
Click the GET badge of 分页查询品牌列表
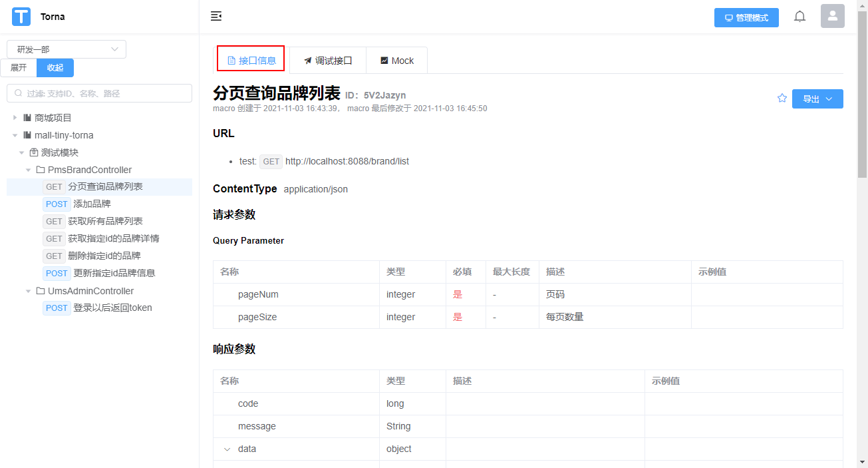(54, 187)
